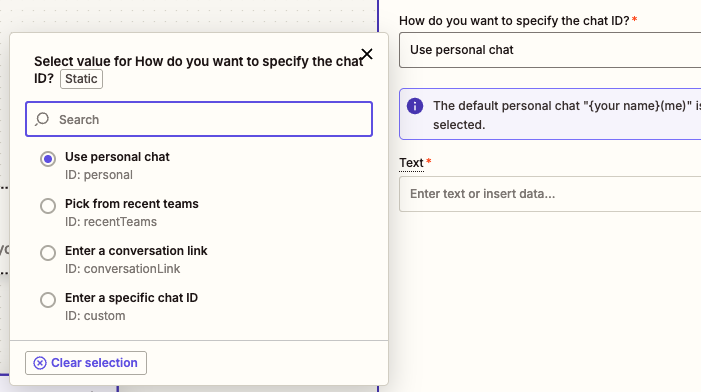This screenshot has width=701, height=392.
Task: Click the default personal chat notice text
Action: (x=567, y=115)
